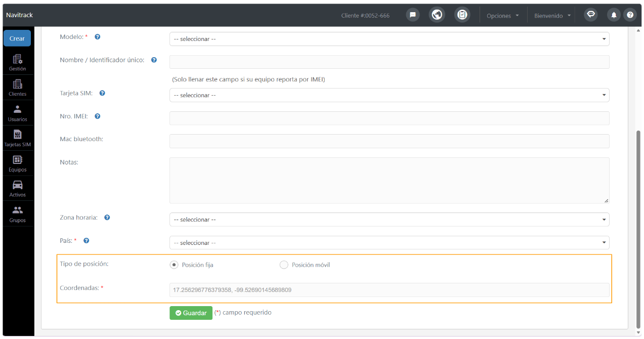The image size is (644, 339).
Task: Click the page vertical scrollbar
Action: coord(638,229)
